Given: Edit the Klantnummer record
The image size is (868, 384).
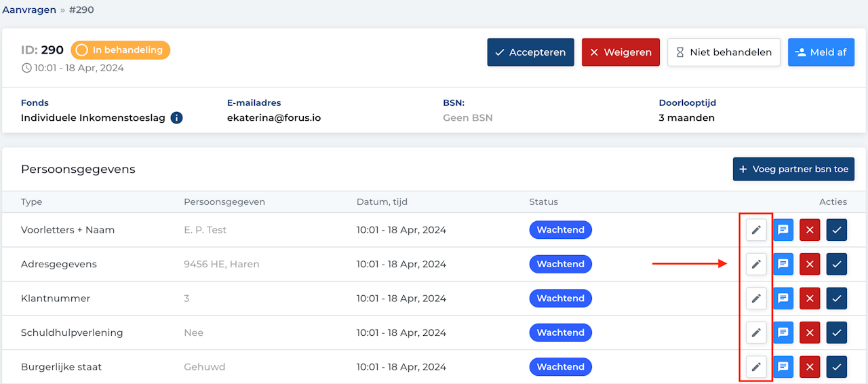Looking at the screenshot, I should tap(756, 299).
